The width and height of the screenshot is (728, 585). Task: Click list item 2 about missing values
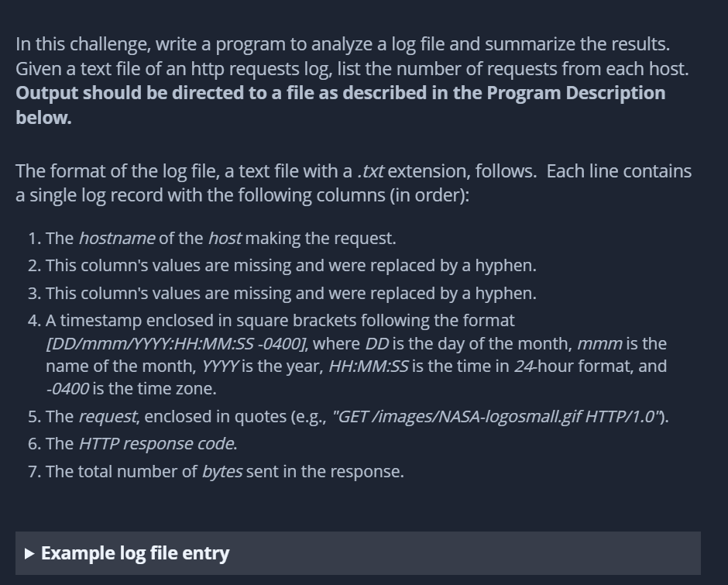click(290, 266)
